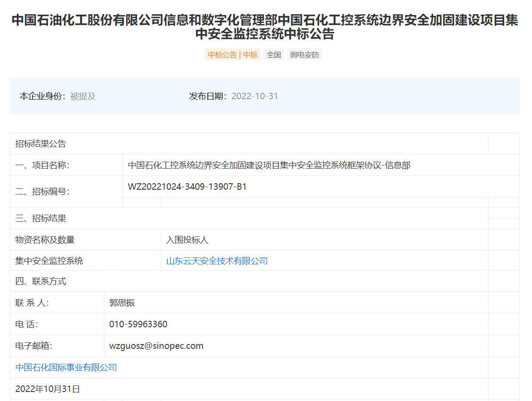
Task: Select phone number 010-59963360
Action: coord(138,324)
